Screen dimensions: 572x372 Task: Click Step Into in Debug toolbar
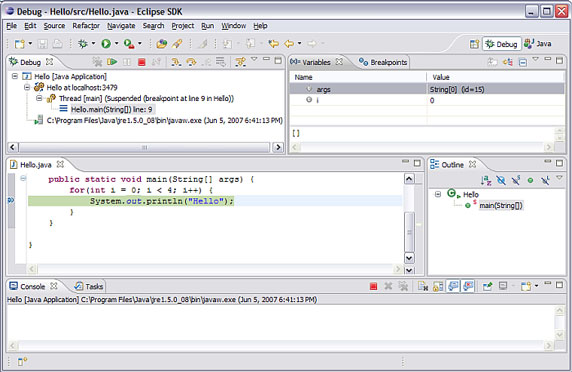click(x=176, y=62)
